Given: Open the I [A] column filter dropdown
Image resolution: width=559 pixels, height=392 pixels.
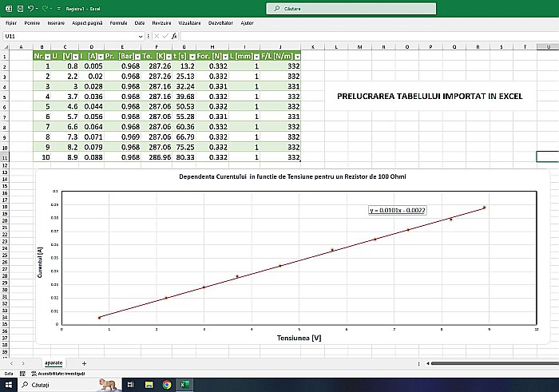Looking at the screenshot, I should click(x=101, y=57).
